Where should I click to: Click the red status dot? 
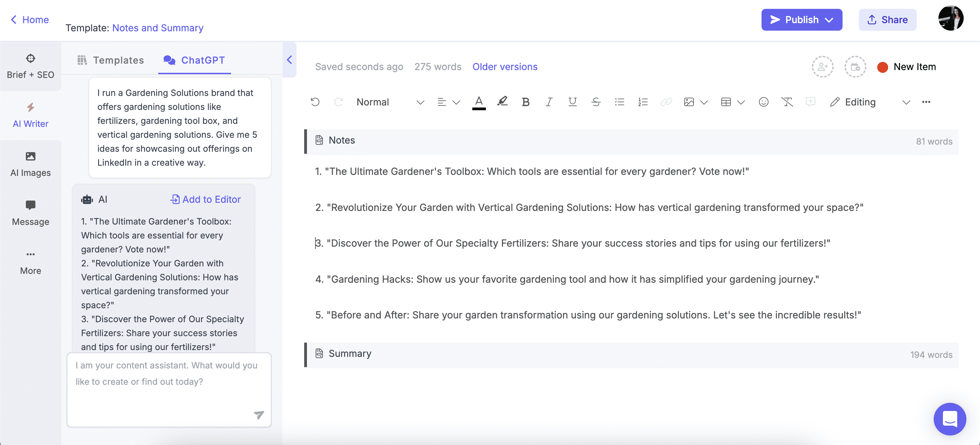[x=883, y=67]
